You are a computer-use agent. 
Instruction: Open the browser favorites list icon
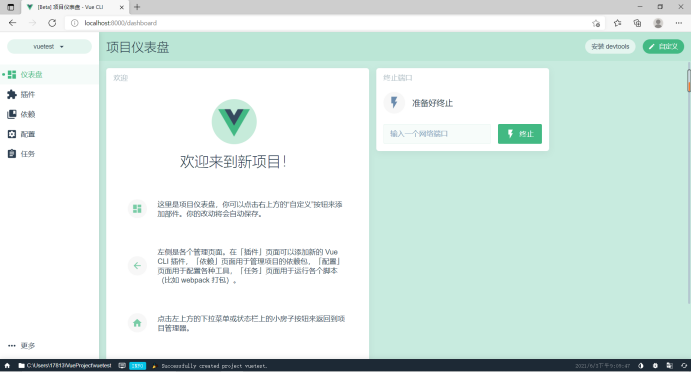617,23
